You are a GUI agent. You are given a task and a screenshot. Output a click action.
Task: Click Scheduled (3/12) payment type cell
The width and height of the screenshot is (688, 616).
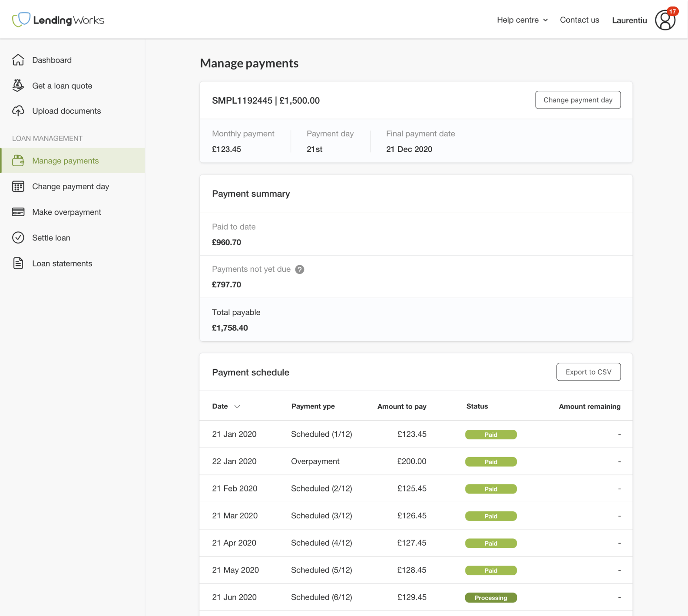(x=321, y=516)
